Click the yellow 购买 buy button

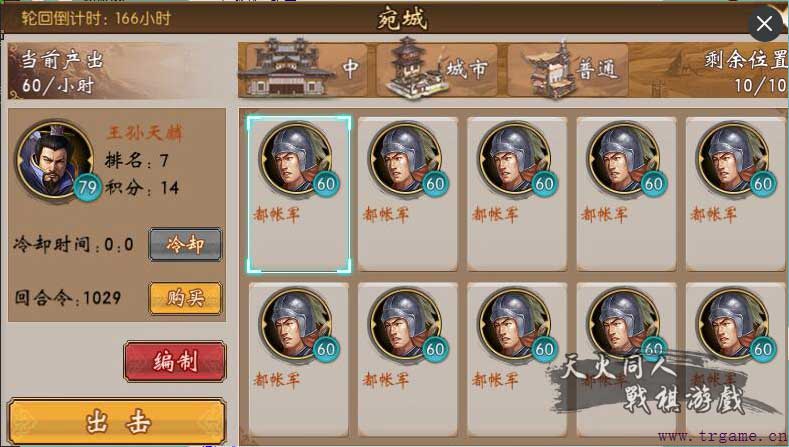185,299
